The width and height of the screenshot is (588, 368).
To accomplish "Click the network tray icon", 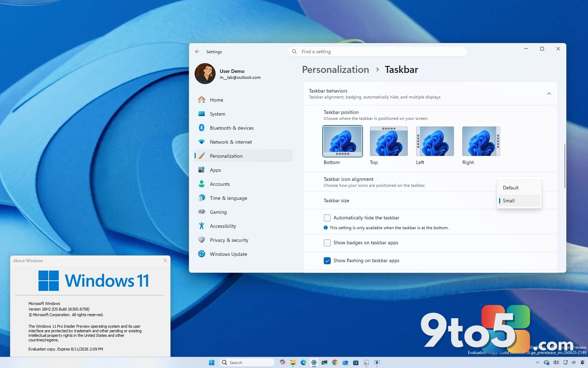I will [x=565, y=362].
